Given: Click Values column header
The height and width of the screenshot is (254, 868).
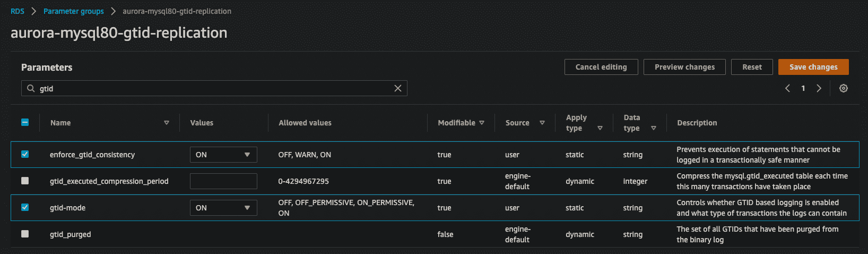Looking at the screenshot, I should pos(202,123).
